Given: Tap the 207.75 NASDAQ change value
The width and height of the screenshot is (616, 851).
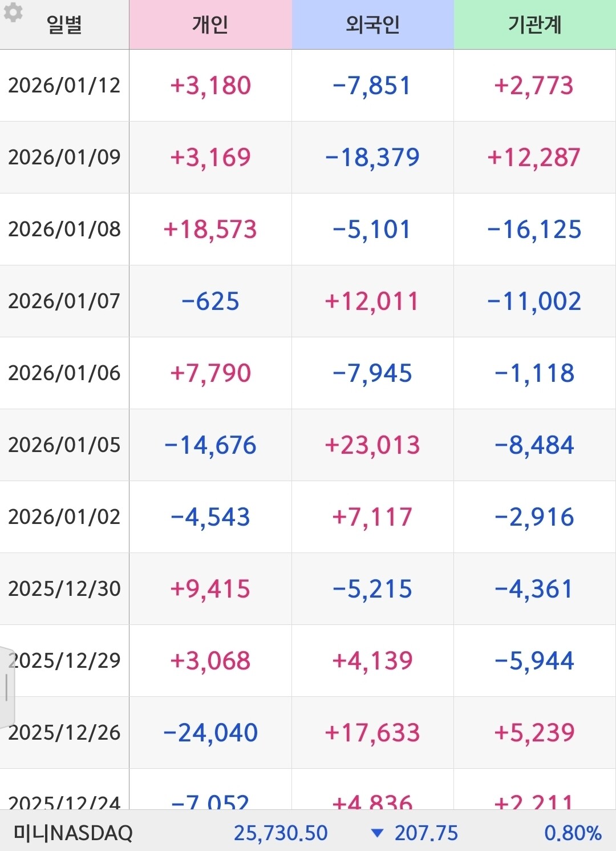Looking at the screenshot, I should pyautogui.click(x=426, y=833).
